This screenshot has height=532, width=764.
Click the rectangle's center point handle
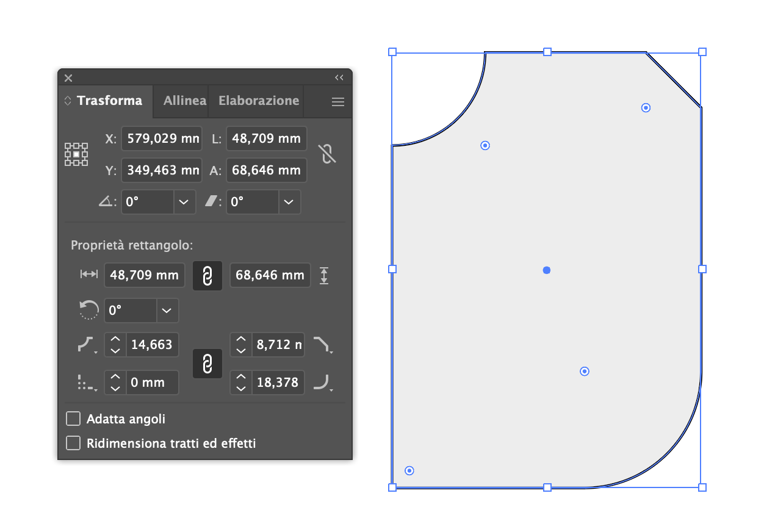547,270
